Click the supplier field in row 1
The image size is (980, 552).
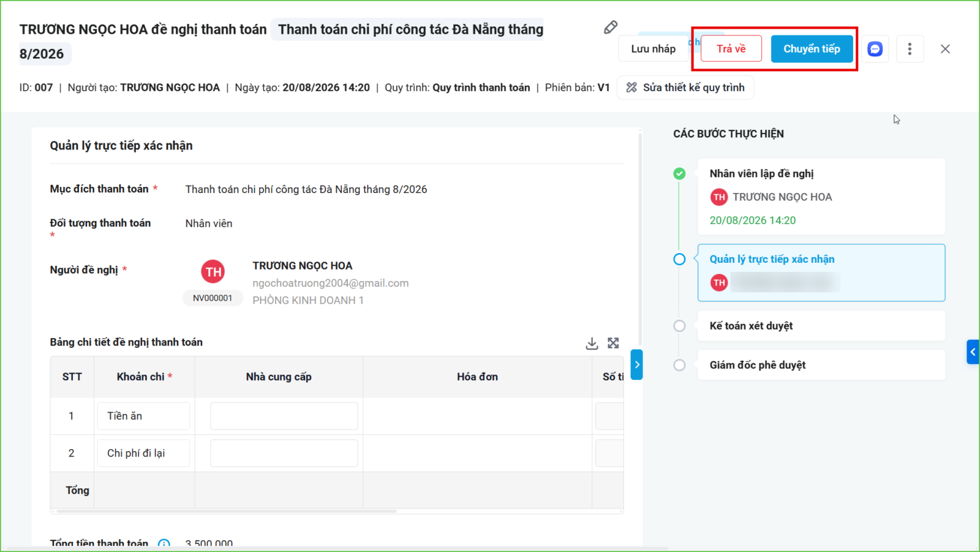pyautogui.click(x=284, y=416)
